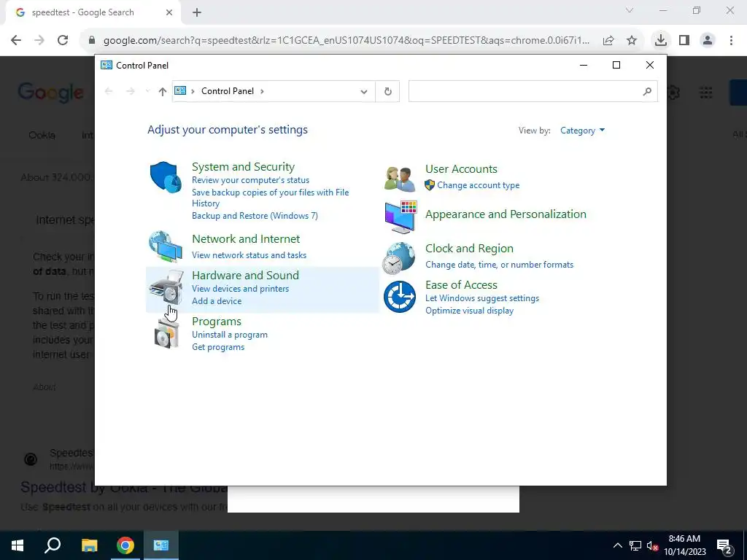Open Clock and Region heading
The width and height of the screenshot is (747, 560).
tap(469, 249)
